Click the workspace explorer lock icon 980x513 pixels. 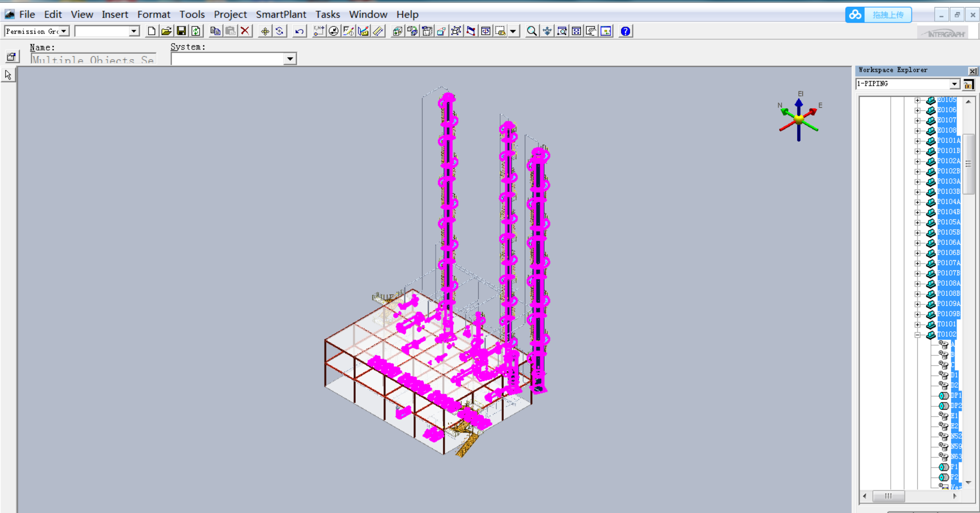(968, 84)
